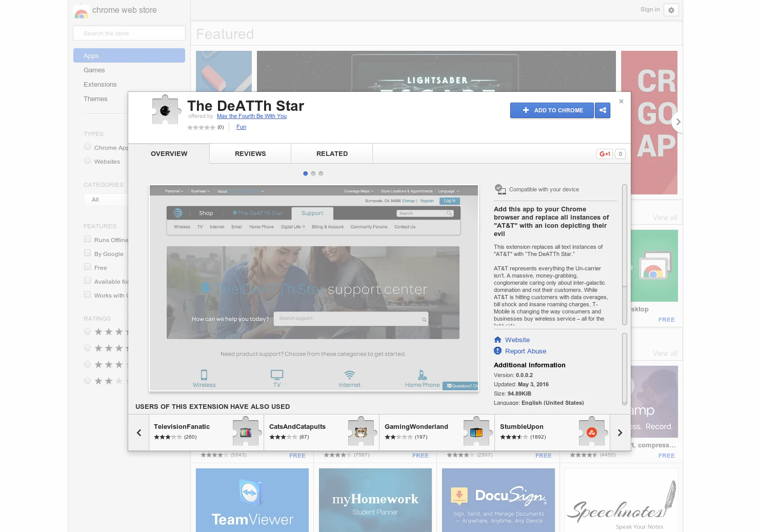Click the Report Abuse link

tap(526, 351)
